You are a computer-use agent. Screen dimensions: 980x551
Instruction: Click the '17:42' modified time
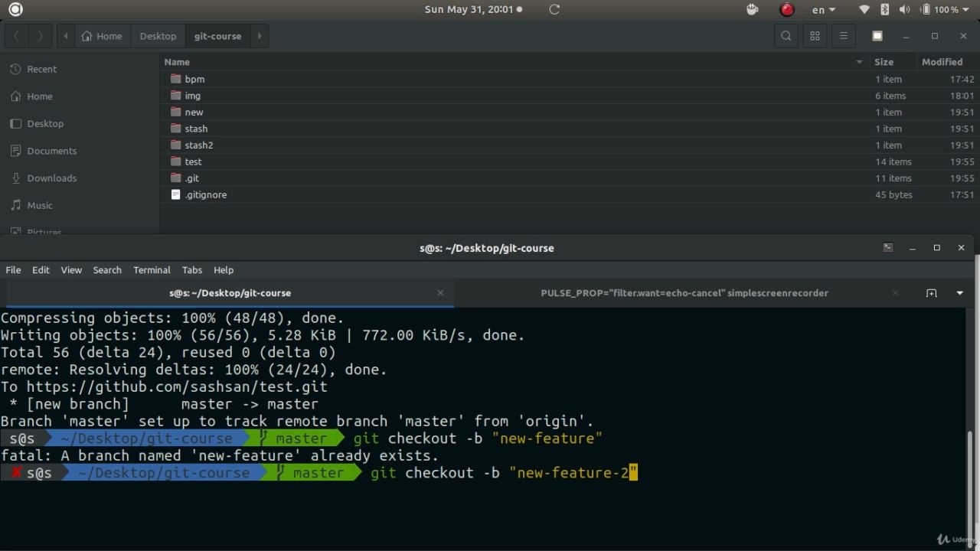pos(962,79)
